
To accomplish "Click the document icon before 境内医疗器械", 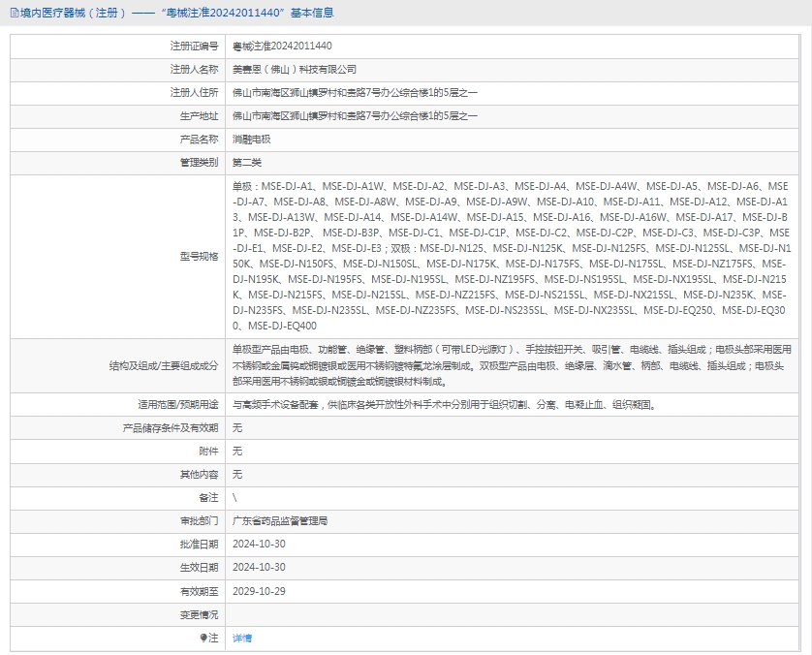I will click(12, 13).
